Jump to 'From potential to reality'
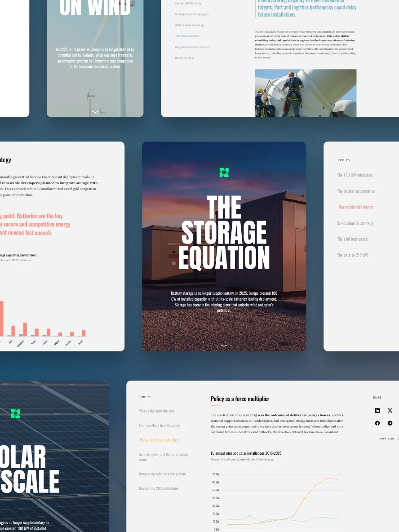 tap(188, 3)
